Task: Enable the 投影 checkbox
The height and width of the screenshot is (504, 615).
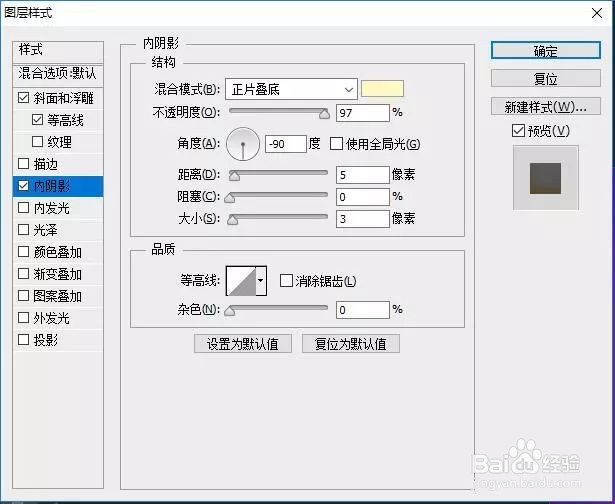Action: click(24, 339)
